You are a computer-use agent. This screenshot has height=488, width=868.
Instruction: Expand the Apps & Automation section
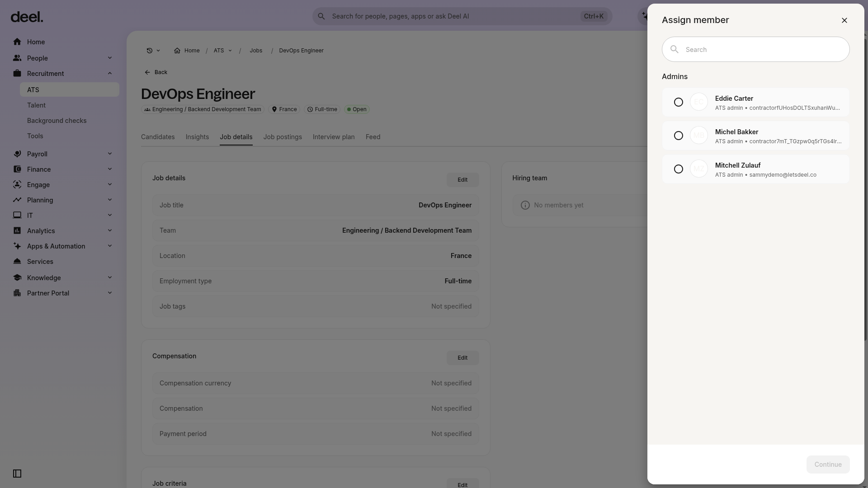[x=110, y=246]
